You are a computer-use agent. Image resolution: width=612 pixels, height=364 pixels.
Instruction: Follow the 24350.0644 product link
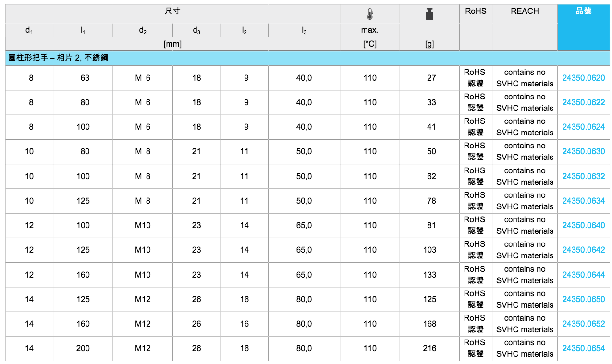coord(583,275)
